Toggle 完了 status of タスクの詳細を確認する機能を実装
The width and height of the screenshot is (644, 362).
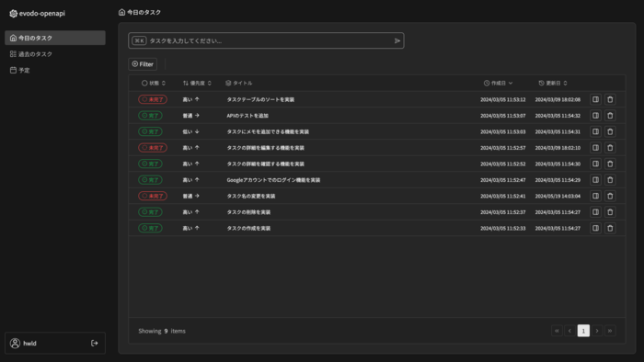click(150, 164)
